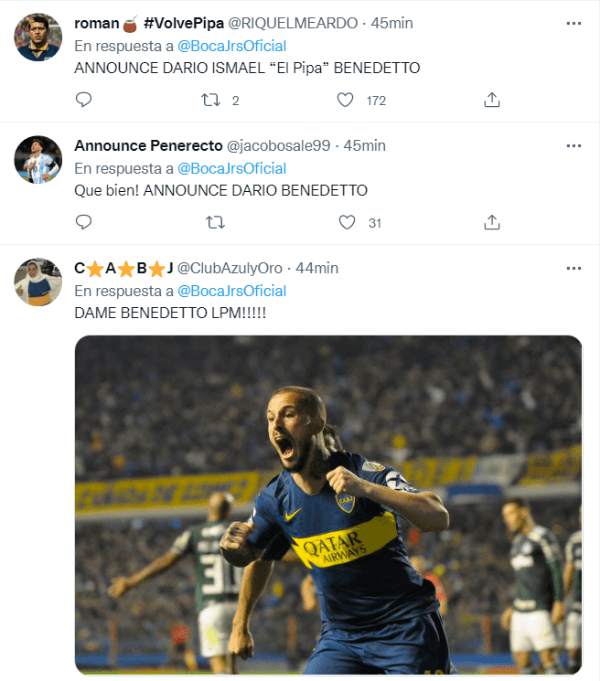The width and height of the screenshot is (600, 681).
Task: Open Announce Penerecto's profile avatar
Action: tap(38, 160)
